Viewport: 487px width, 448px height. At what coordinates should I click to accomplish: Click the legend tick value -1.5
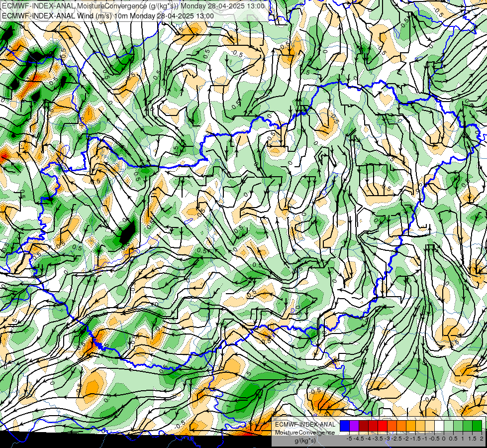pyautogui.click(x=415, y=439)
